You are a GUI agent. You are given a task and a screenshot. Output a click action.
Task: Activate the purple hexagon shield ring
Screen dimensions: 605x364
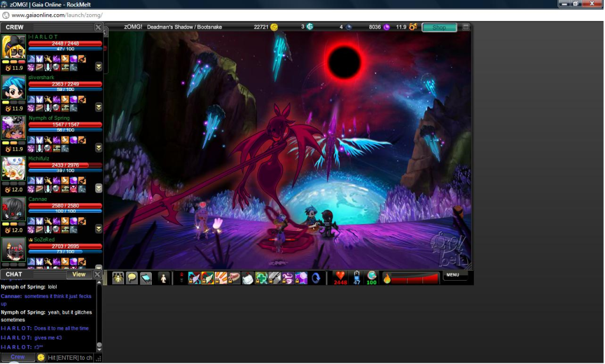(x=301, y=278)
